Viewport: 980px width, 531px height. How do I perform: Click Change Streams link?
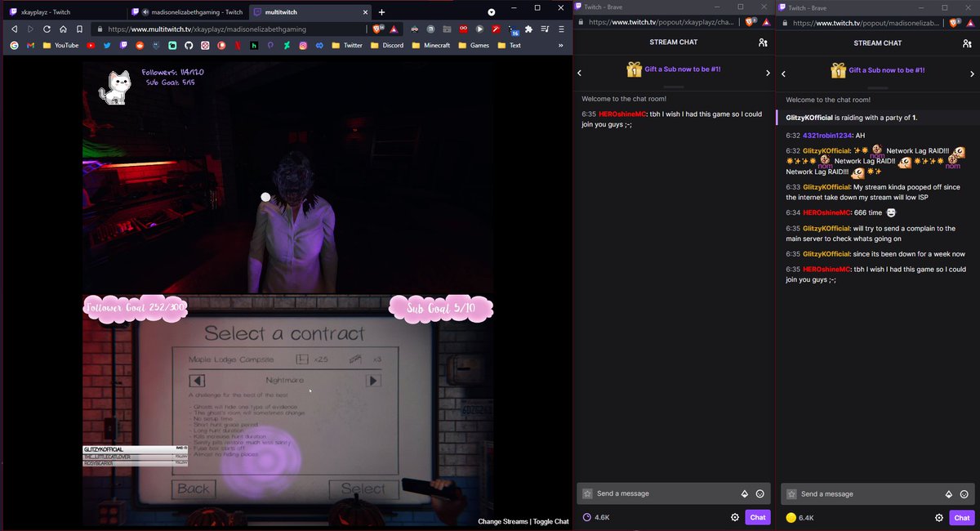pyautogui.click(x=502, y=521)
